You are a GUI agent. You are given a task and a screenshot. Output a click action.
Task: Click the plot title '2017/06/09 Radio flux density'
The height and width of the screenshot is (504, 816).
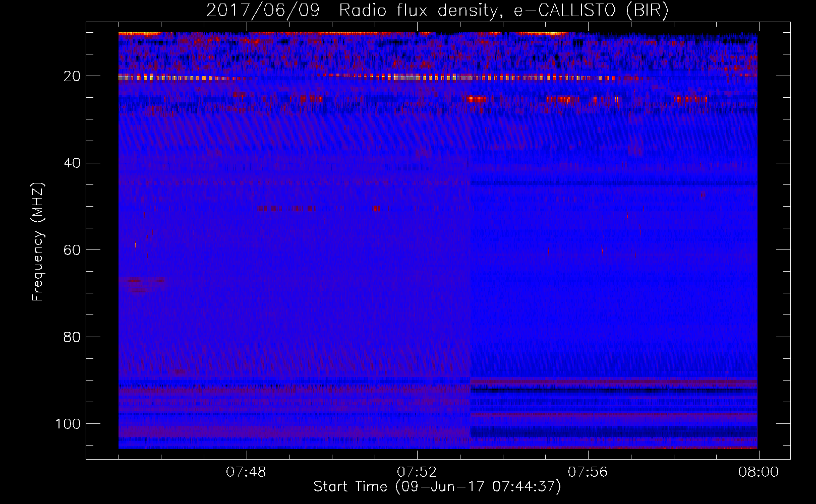click(x=437, y=11)
